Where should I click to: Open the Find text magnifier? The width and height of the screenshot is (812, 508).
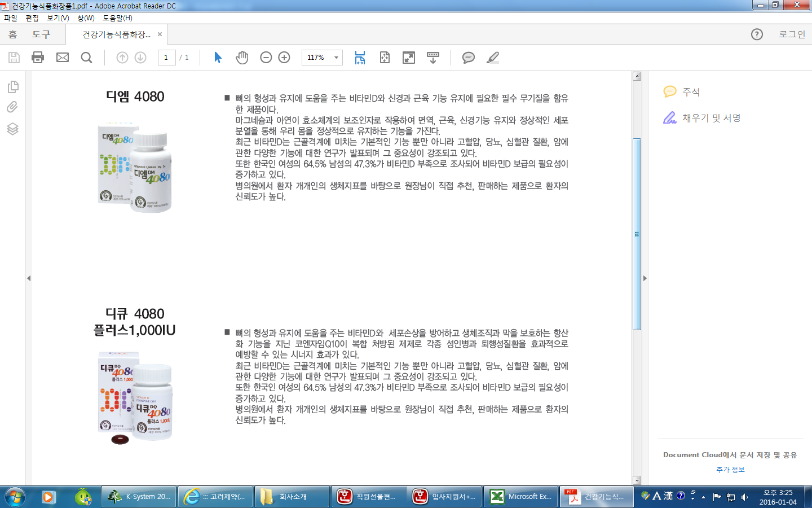(86, 58)
